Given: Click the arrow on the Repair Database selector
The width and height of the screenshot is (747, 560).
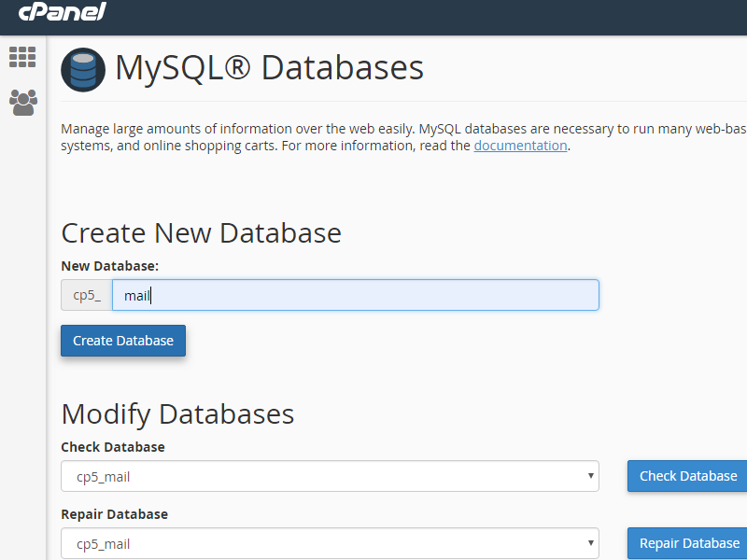Looking at the screenshot, I should pos(589,543).
